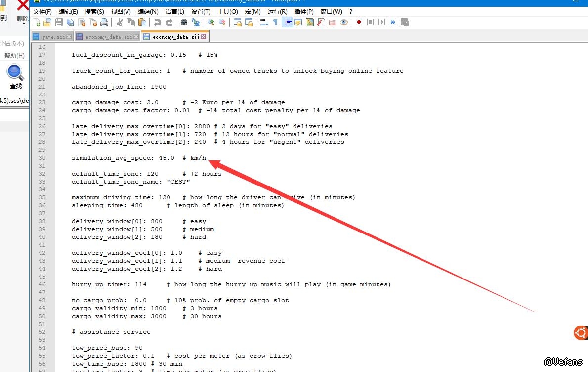The image size is (588, 372).
Task: Open the Document Map panel icon
Action: 310,23
